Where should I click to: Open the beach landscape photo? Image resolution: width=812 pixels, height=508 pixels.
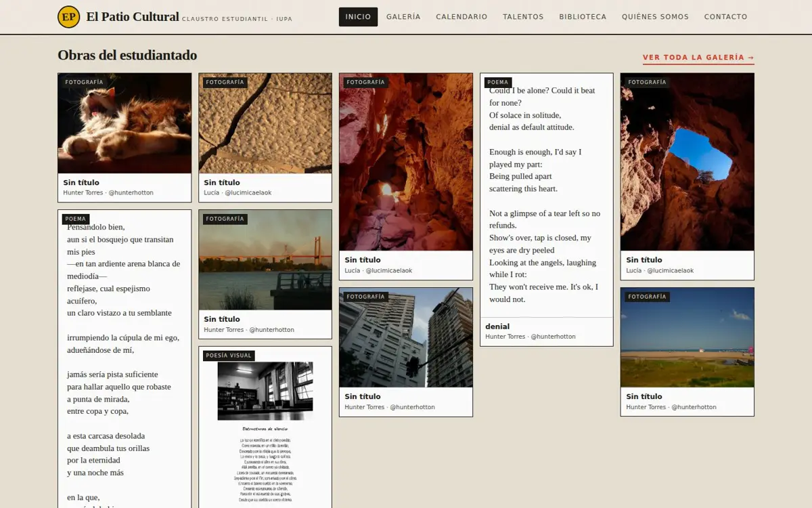pos(687,337)
